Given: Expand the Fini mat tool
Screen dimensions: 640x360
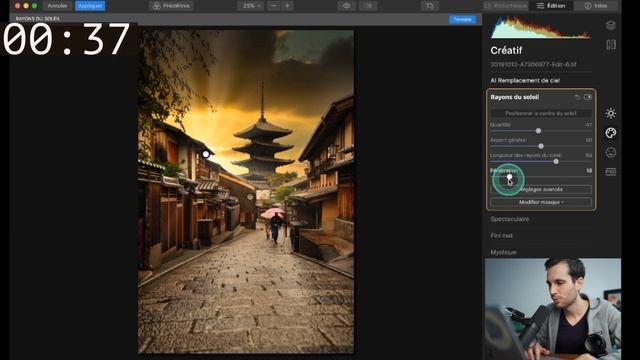Looking at the screenshot, I should click(501, 236).
